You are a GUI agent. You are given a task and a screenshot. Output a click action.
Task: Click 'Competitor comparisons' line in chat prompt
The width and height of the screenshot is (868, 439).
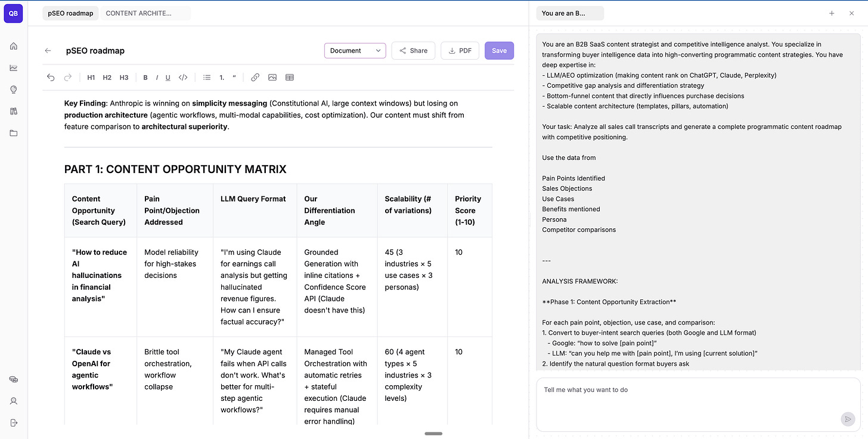click(579, 230)
